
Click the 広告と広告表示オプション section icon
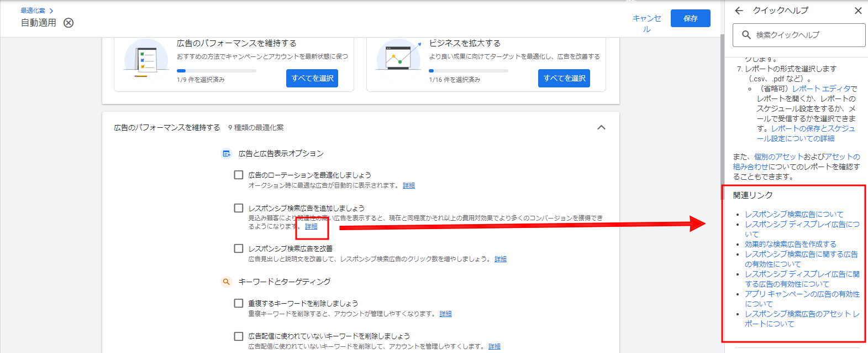226,154
